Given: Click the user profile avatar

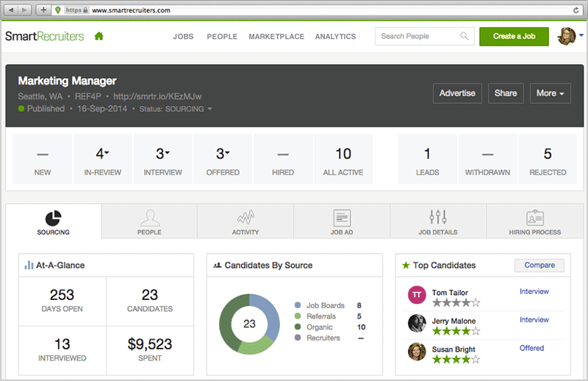Looking at the screenshot, I should click(567, 37).
